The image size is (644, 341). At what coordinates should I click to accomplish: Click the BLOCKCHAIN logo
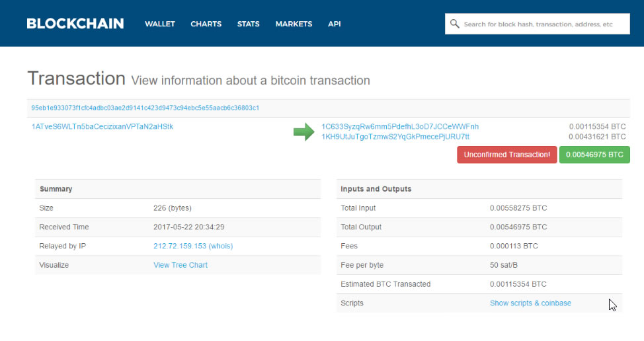tap(75, 24)
